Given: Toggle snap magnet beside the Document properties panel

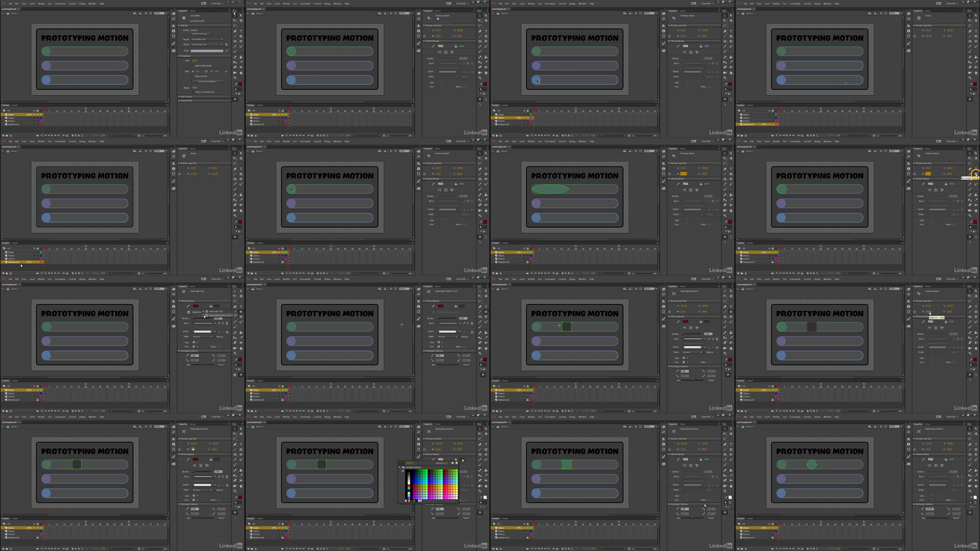Looking at the screenshot, I should pos(235,99).
